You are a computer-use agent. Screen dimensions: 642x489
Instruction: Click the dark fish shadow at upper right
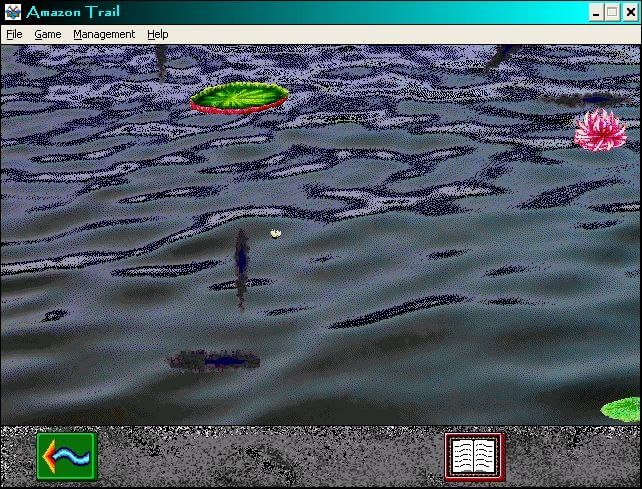pos(585,99)
